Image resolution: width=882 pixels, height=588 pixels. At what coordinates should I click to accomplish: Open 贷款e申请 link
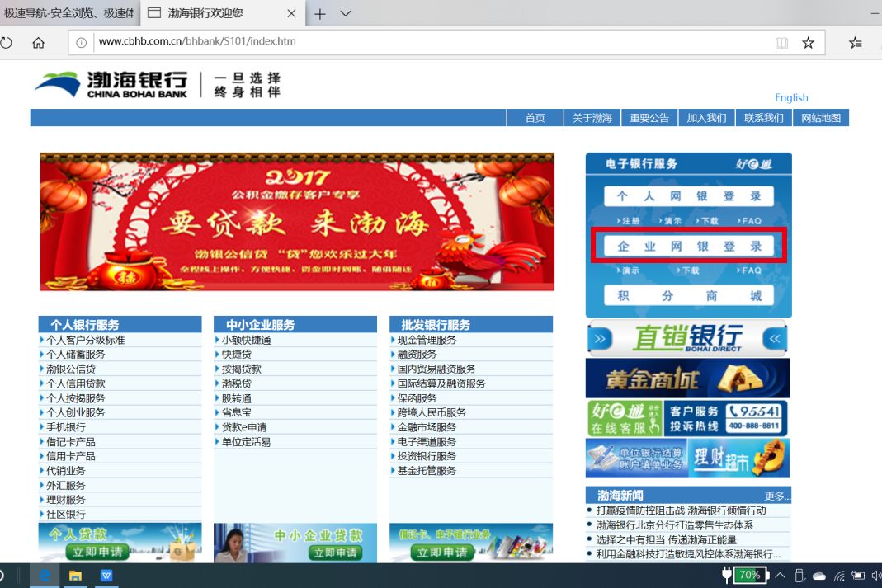point(244,427)
